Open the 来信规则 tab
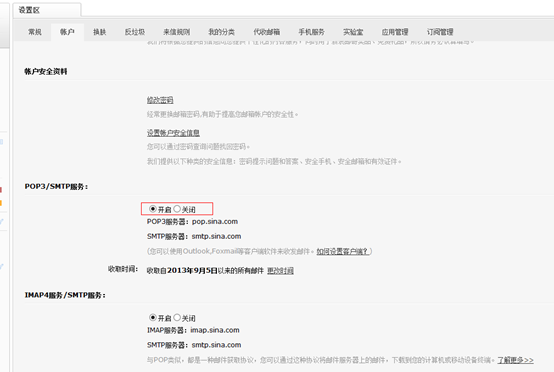554x372 pixels. tap(177, 32)
